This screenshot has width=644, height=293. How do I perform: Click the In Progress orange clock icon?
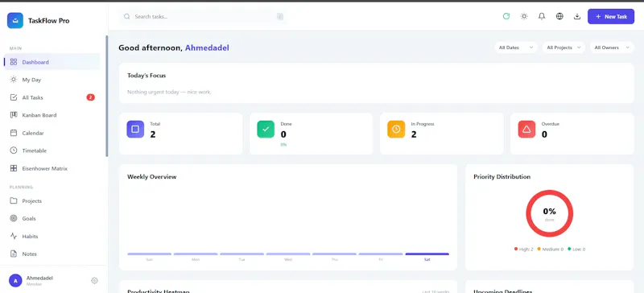click(x=396, y=129)
